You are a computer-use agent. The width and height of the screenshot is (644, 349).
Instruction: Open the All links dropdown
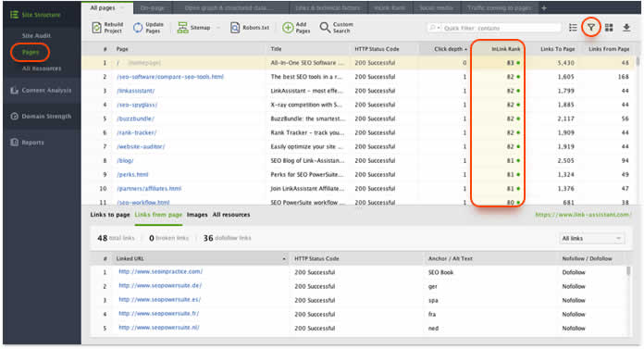point(591,239)
